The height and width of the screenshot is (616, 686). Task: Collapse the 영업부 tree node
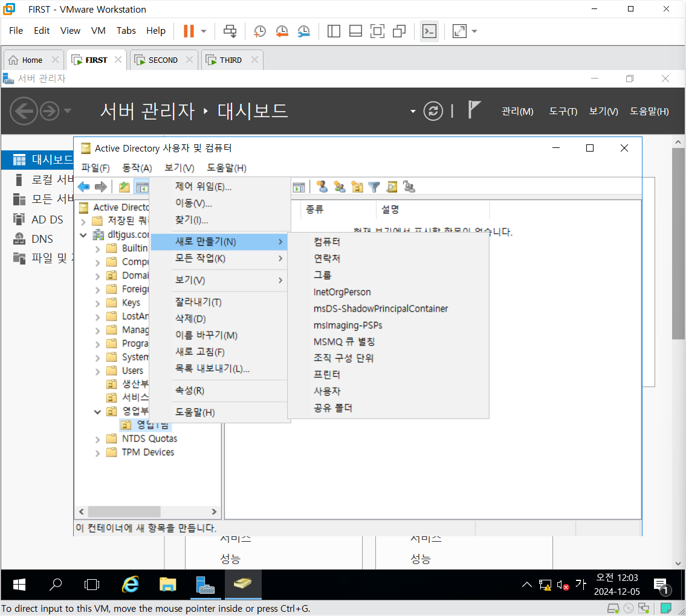tap(97, 412)
